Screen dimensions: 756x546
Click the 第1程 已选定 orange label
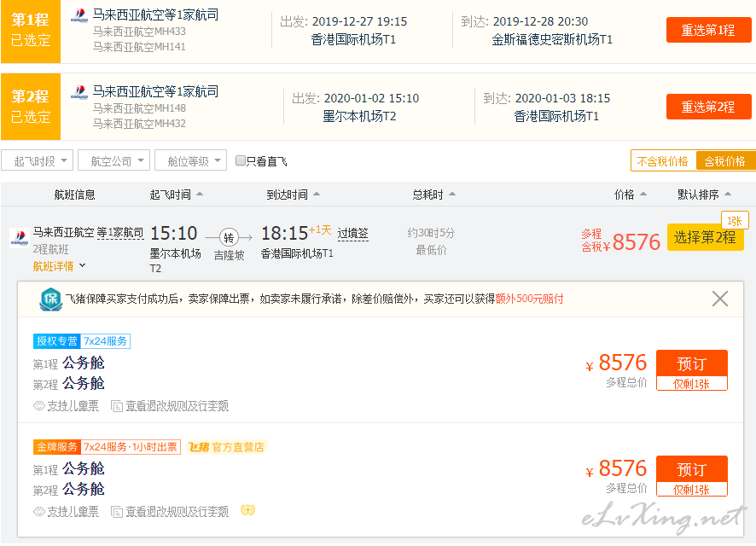[31, 31]
